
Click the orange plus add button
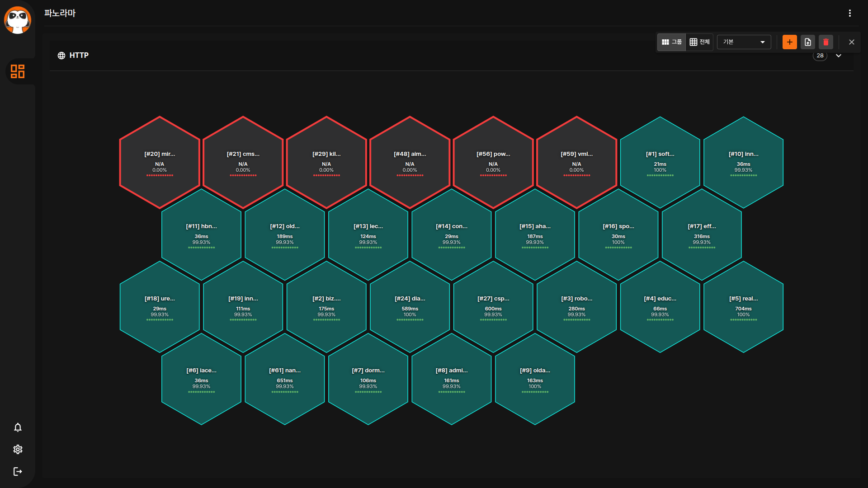(x=789, y=42)
